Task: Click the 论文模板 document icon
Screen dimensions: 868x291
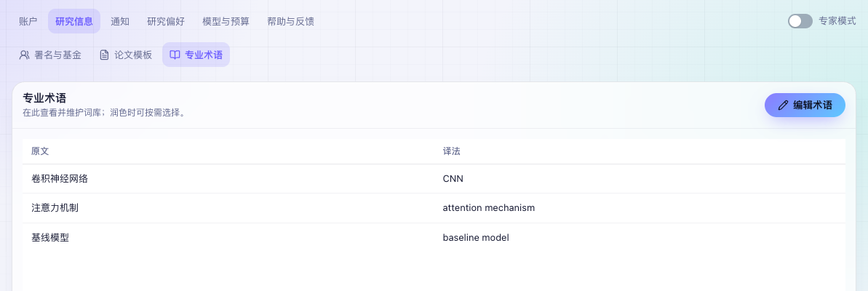Action: 104,55
